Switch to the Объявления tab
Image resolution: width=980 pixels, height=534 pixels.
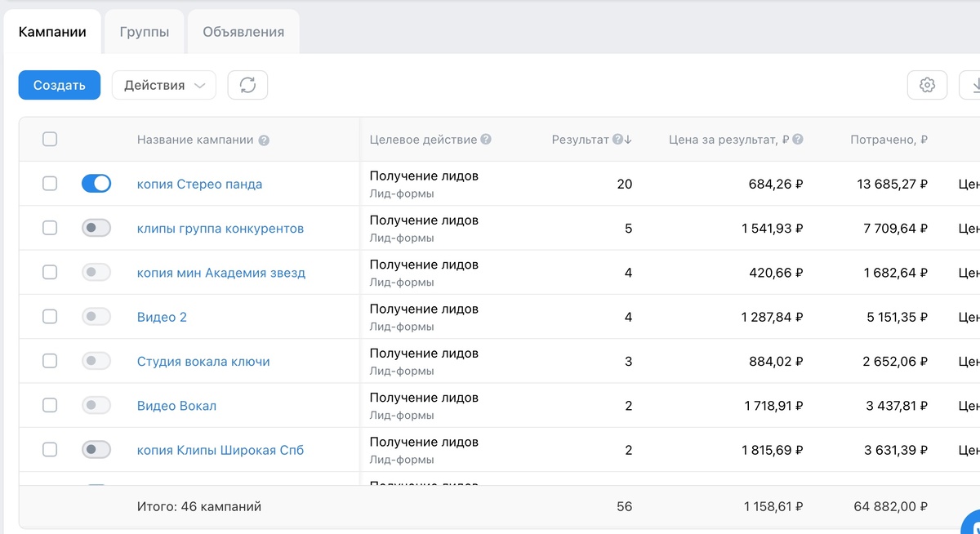(243, 33)
